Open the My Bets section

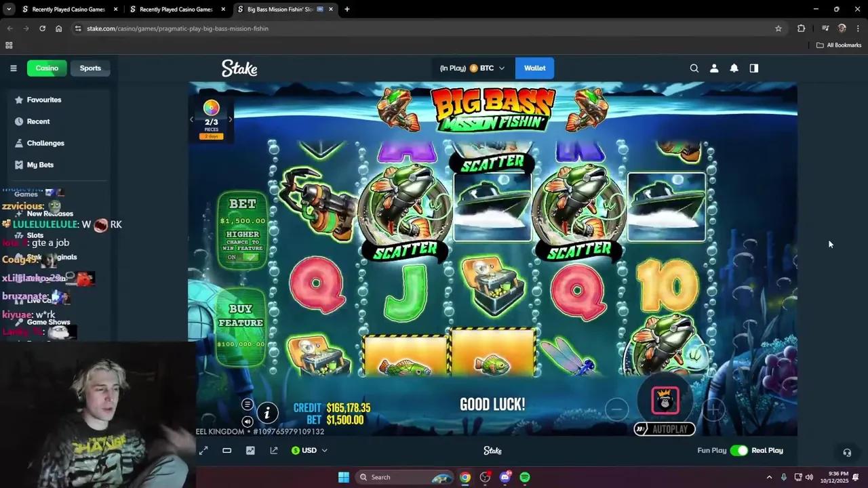(40, 165)
